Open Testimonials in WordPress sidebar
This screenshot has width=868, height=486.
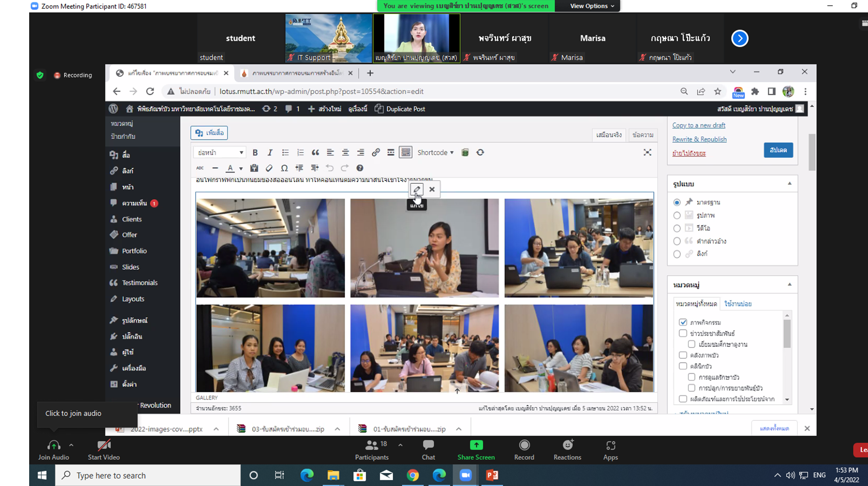pos(140,283)
